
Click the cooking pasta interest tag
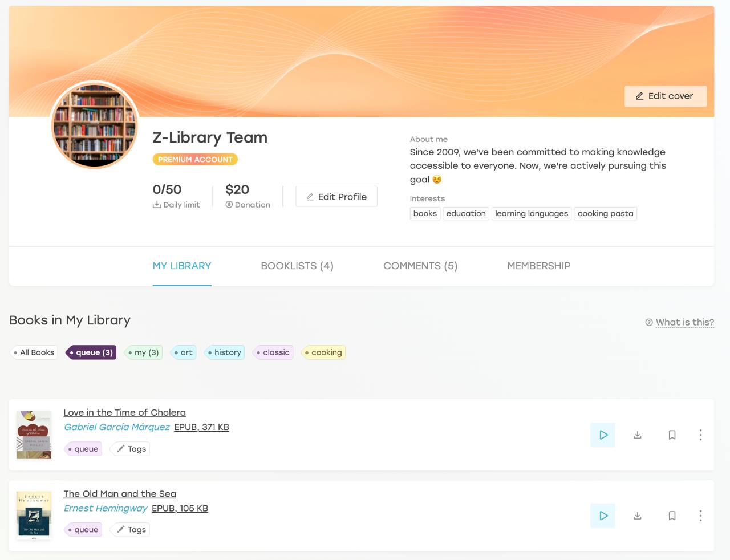(606, 214)
